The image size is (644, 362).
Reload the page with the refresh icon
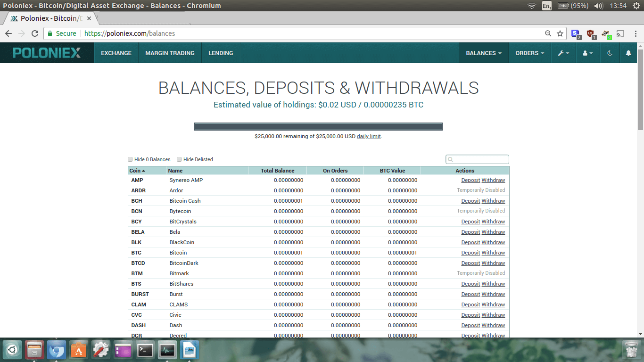pos(34,33)
